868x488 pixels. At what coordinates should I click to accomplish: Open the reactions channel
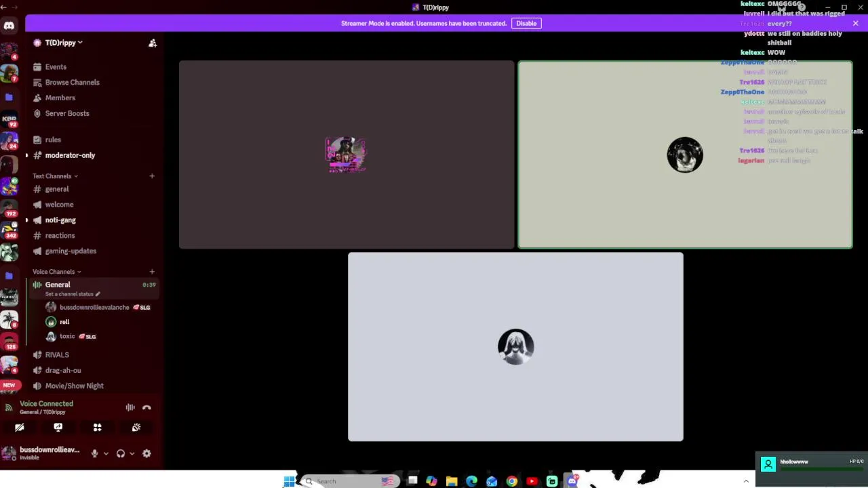tap(60, 236)
